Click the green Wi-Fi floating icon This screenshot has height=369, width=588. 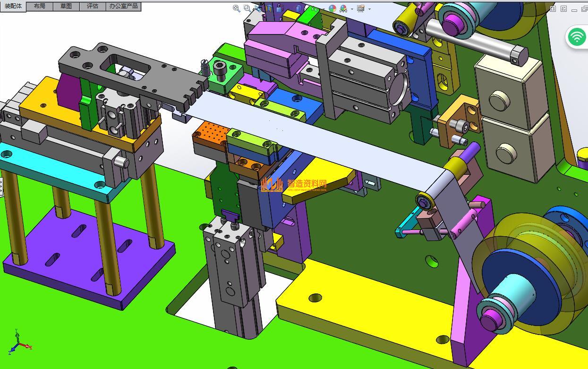click(x=577, y=36)
